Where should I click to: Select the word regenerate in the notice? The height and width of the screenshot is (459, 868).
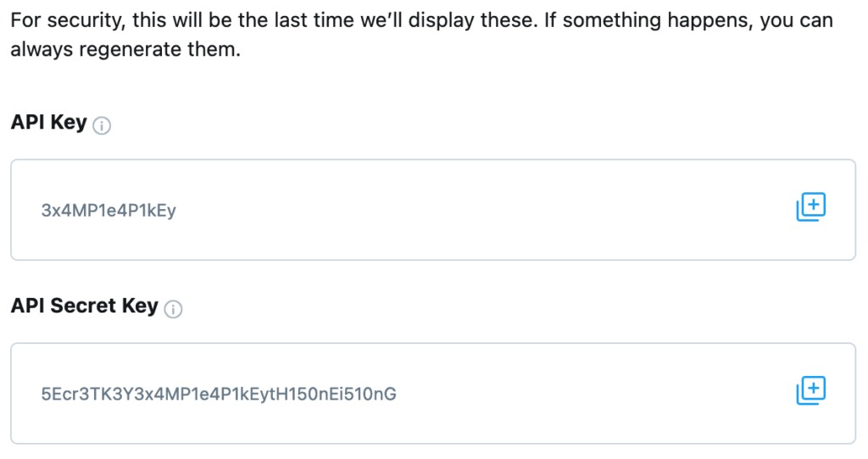coord(131,51)
